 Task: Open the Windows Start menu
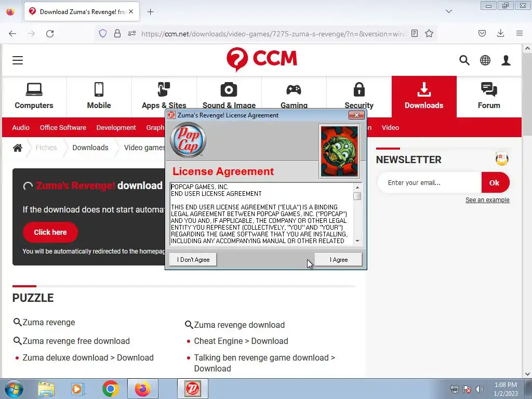click(x=14, y=389)
